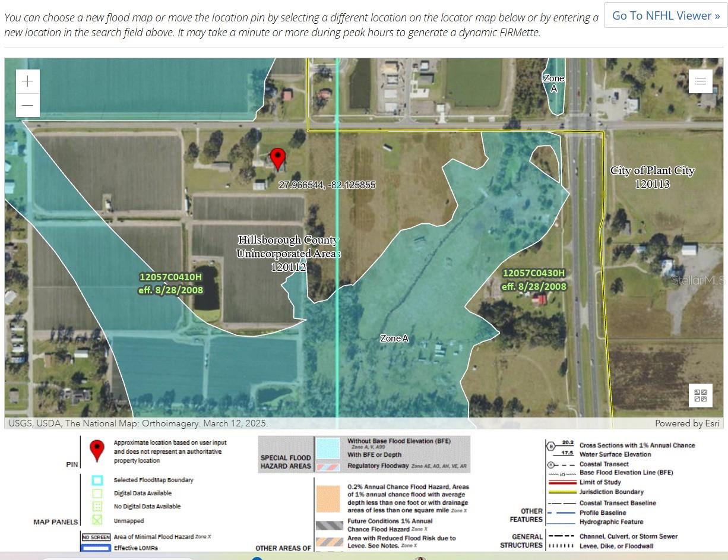Click the Selected FloodMap Boundary legend square
Viewport: 728px width, 560px height.
tap(97, 480)
